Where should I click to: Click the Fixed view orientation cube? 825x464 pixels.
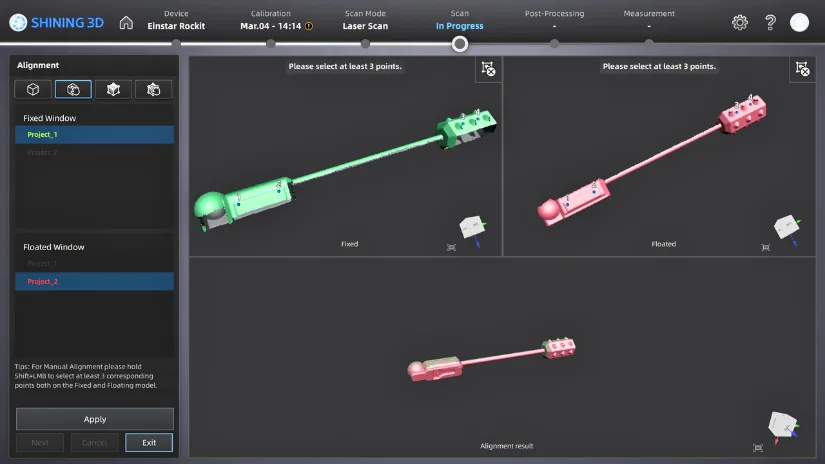(x=472, y=229)
